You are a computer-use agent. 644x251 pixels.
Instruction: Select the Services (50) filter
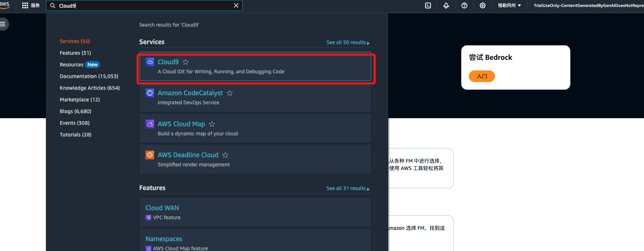point(75,41)
